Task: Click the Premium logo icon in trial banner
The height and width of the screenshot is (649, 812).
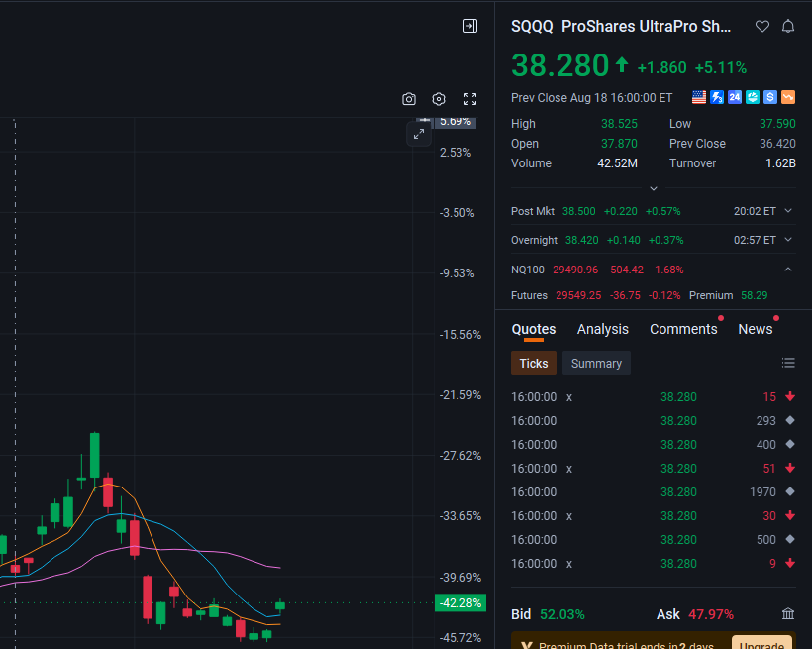Action: pos(527,645)
